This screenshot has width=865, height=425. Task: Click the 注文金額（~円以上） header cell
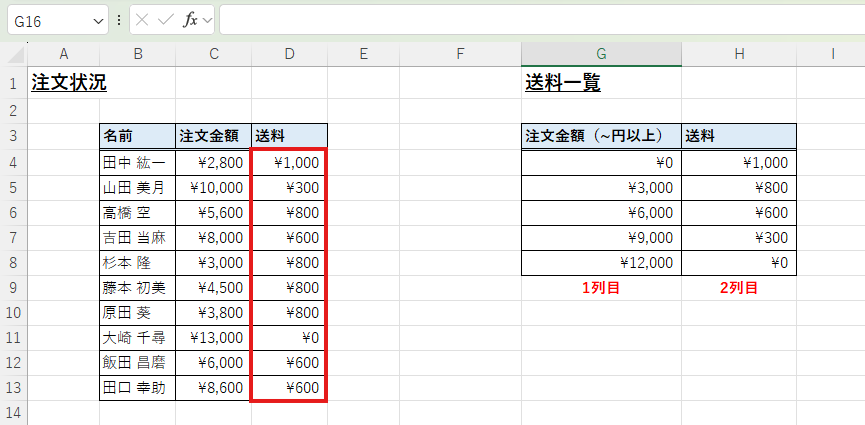coord(601,136)
